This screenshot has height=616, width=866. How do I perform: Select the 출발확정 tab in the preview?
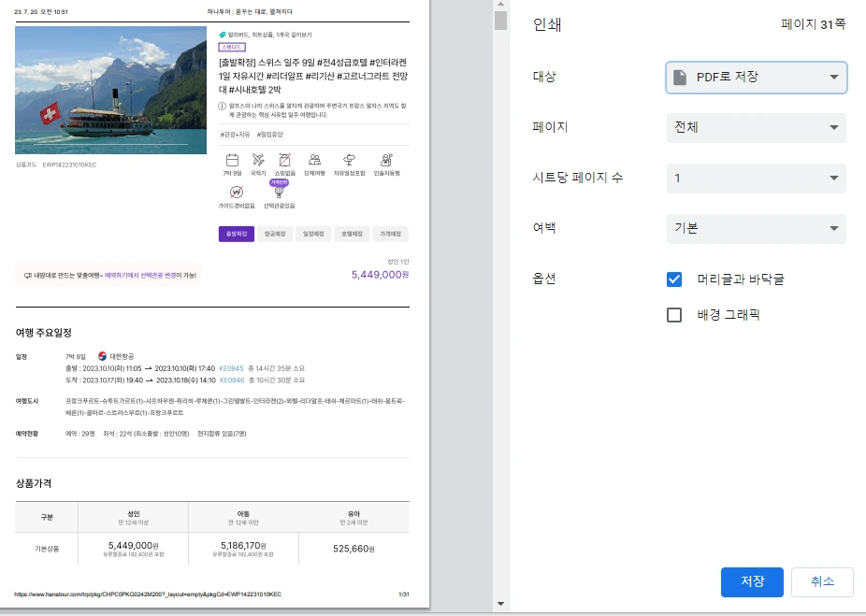[x=237, y=234]
